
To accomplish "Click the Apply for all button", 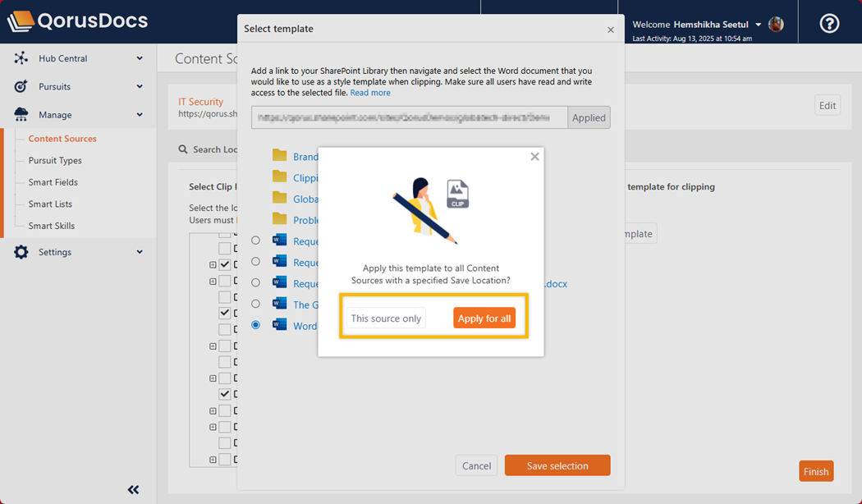I will (484, 318).
